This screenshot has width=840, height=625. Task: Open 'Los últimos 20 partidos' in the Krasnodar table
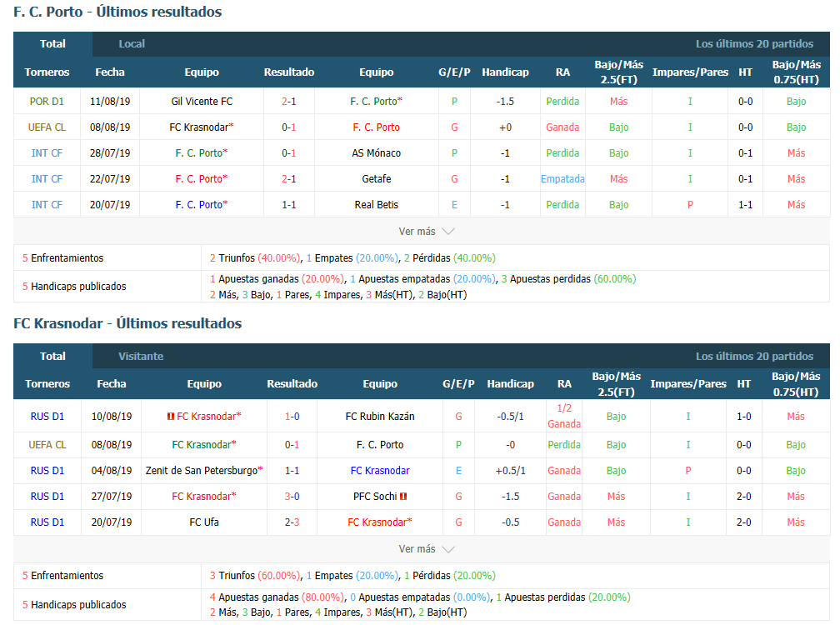tap(754, 356)
